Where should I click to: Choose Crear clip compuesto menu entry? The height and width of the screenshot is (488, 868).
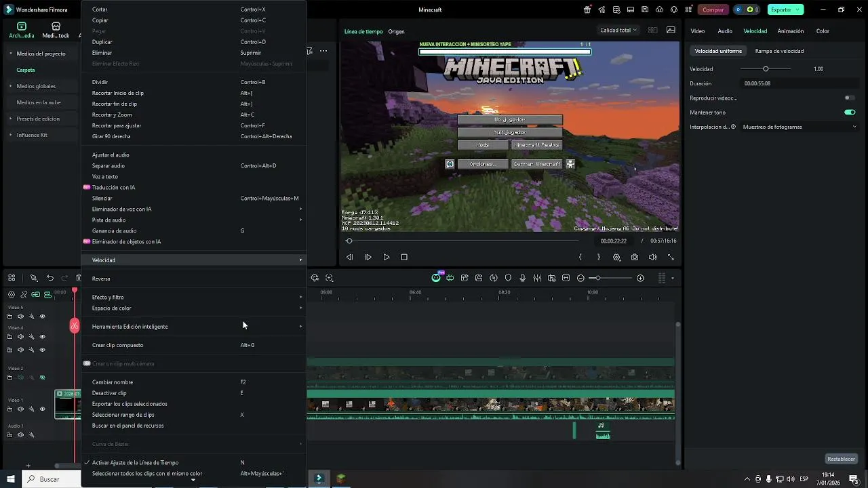point(193,345)
